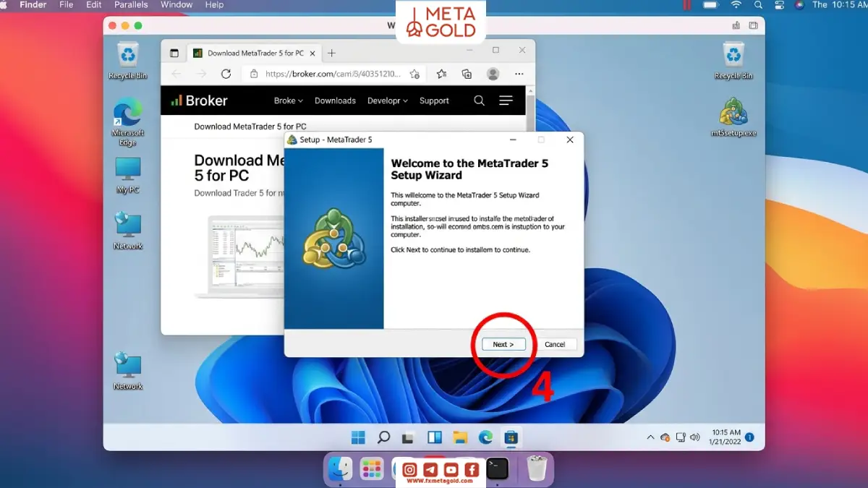Open taskbar clock showing 1/21/2022
Viewport: 868px width, 488px height.
726,437
